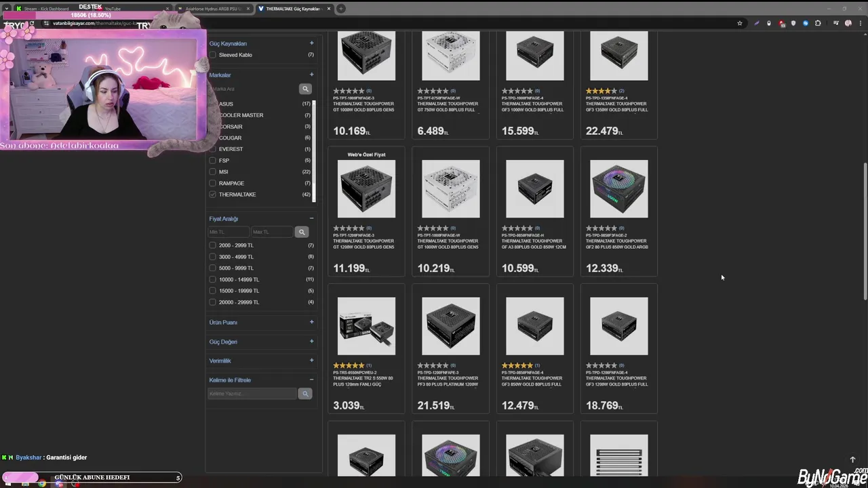Expand the Markalar section plus
This screenshot has height=488, width=868.
311,75
